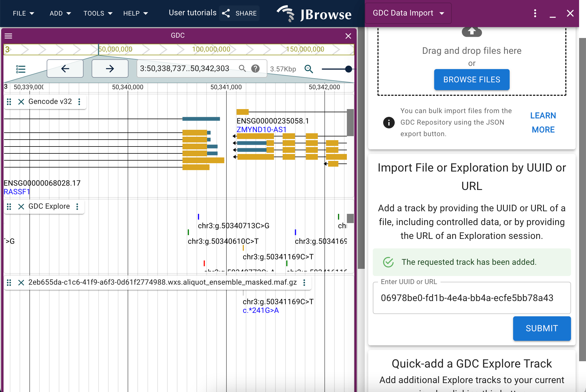Click the zoom out magnifier icon

pyautogui.click(x=309, y=69)
